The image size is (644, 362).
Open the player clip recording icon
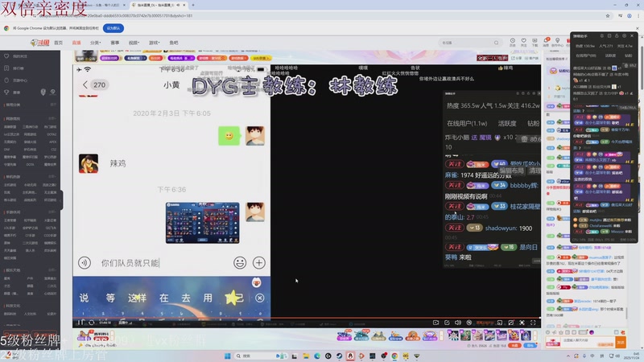point(436,323)
